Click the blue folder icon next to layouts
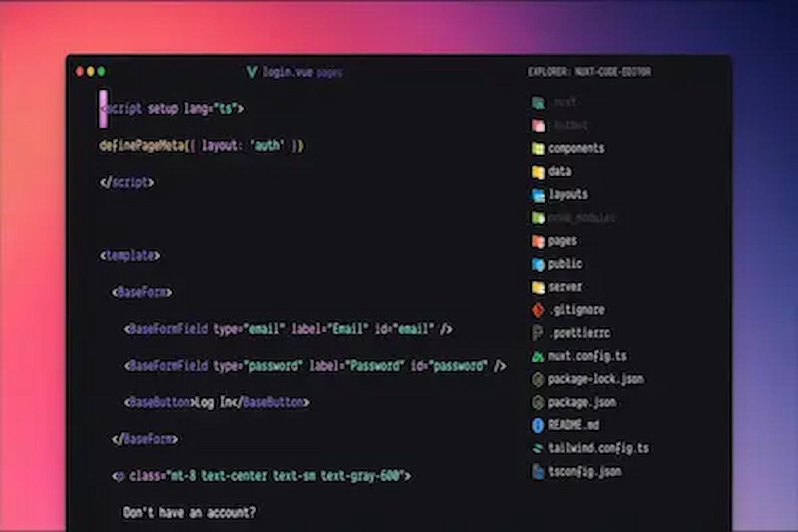Image resolution: width=798 pixels, height=532 pixels. tap(538, 195)
